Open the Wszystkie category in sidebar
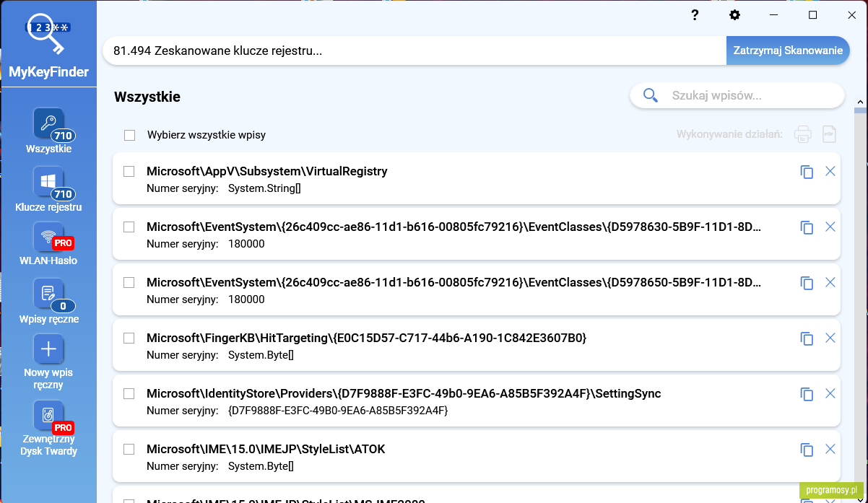The image size is (868, 503). click(x=48, y=131)
